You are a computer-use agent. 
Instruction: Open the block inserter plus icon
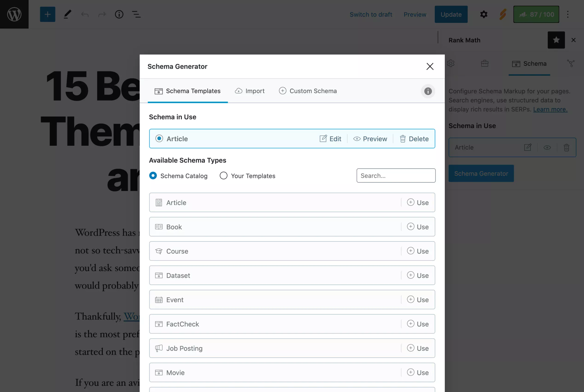(48, 14)
